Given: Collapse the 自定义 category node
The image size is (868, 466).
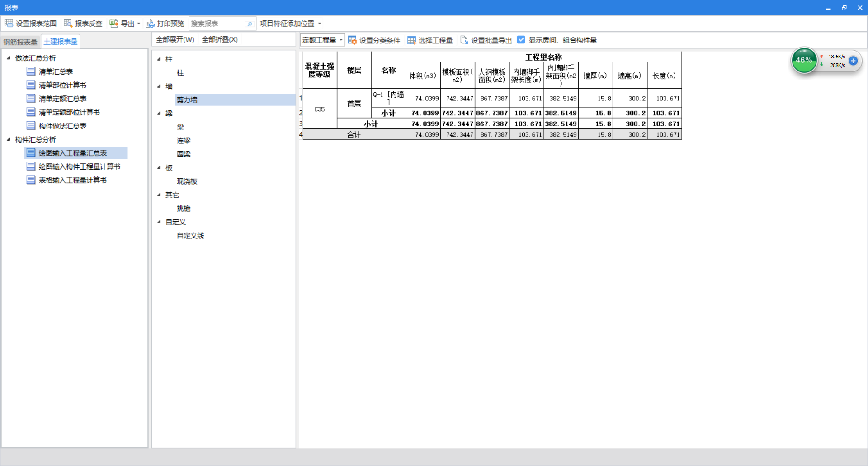Looking at the screenshot, I should point(159,222).
